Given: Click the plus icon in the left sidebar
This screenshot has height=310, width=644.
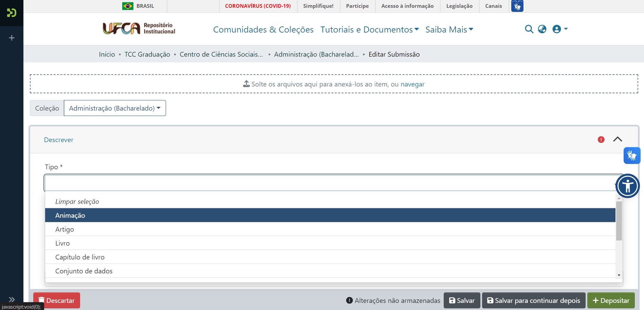Looking at the screenshot, I should coord(11,37).
